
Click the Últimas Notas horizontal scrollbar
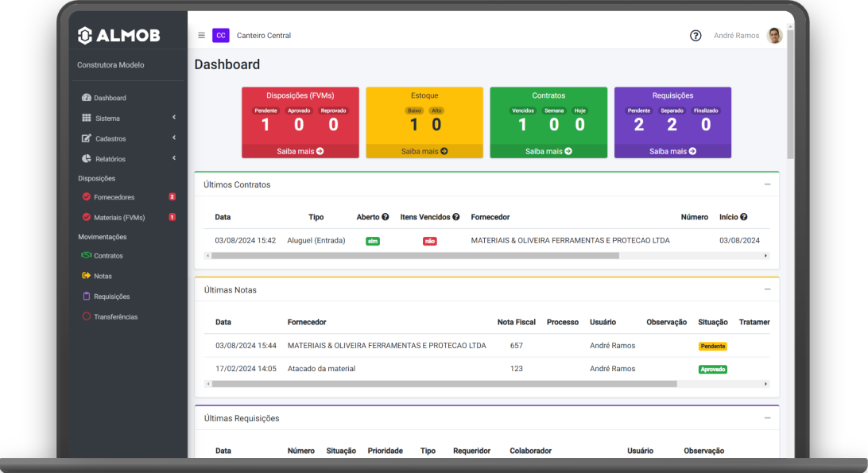click(x=444, y=384)
